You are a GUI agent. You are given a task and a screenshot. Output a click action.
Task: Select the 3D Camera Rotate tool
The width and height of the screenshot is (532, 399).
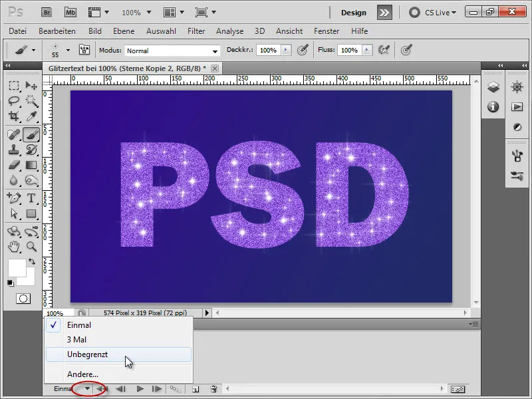[31, 231]
